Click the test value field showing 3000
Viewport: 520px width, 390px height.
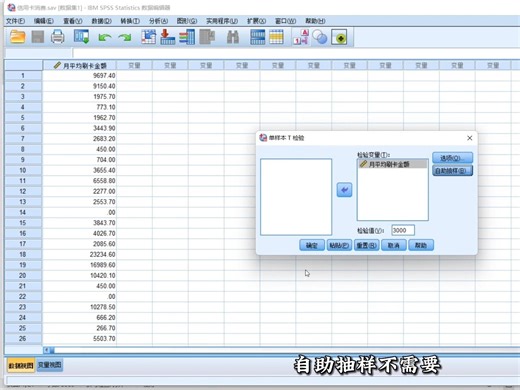(x=403, y=230)
